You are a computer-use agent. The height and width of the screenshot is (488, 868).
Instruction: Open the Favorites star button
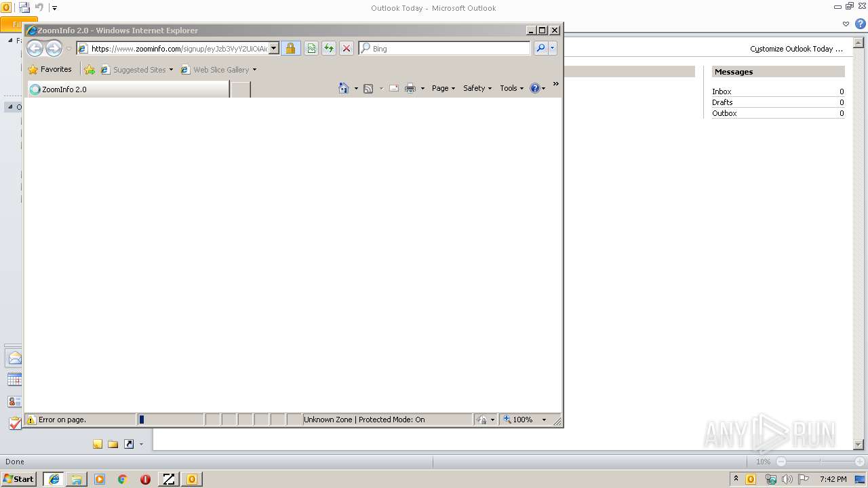[50, 69]
